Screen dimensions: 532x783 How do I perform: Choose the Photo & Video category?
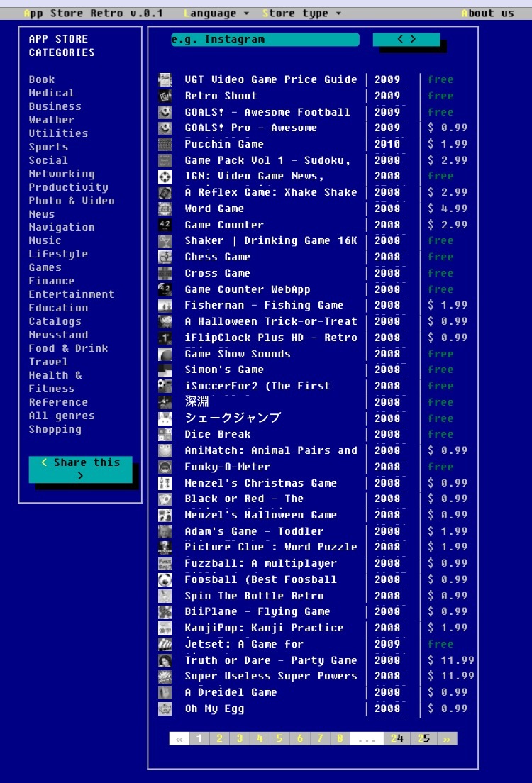pos(71,201)
